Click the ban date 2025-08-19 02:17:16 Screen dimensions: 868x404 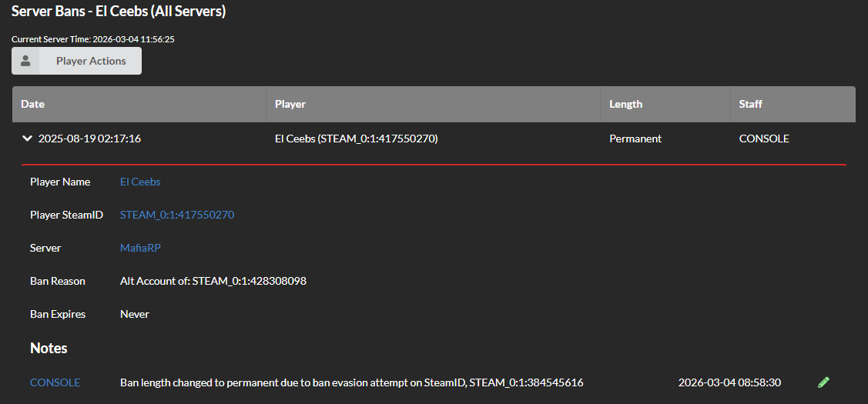(89, 139)
